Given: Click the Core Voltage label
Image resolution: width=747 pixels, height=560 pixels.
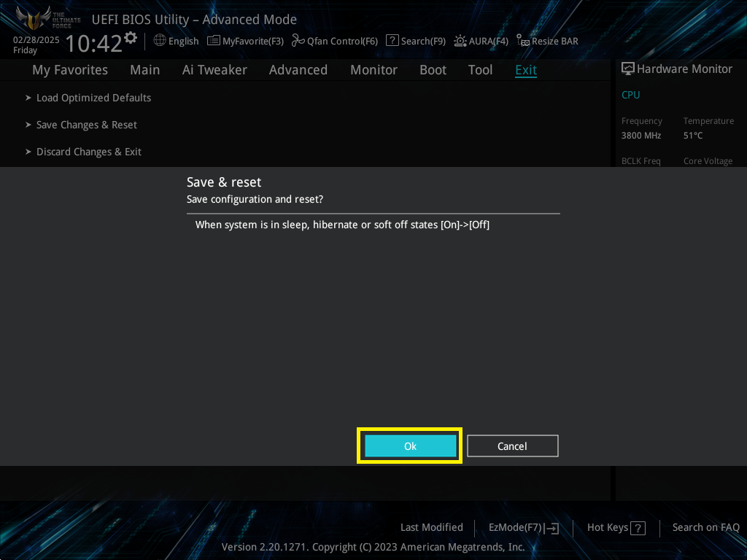Looking at the screenshot, I should click(708, 161).
